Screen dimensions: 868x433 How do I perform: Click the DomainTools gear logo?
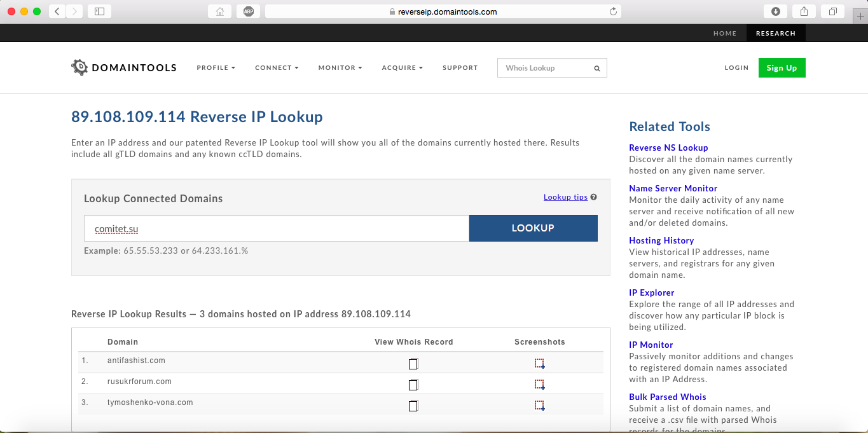tap(79, 67)
